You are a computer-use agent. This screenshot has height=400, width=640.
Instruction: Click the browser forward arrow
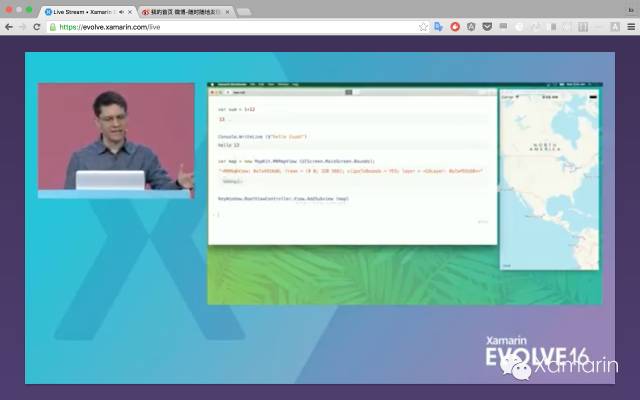tap(22, 27)
